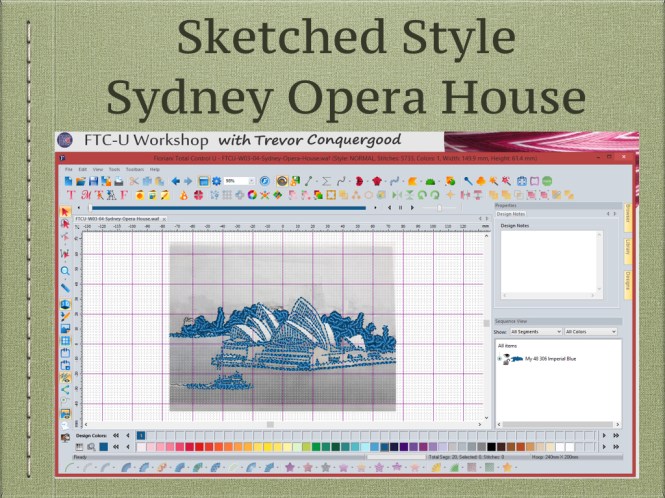The width and height of the screenshot is (665, 498).
Task: Select the red T text tool
Action: click(71, 194)
